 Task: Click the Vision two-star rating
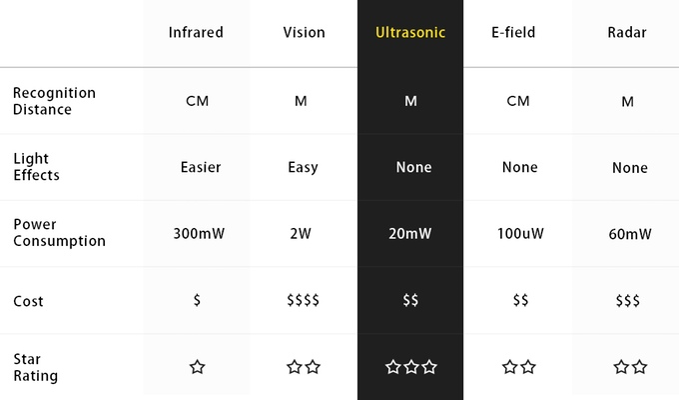coord(303,367)
